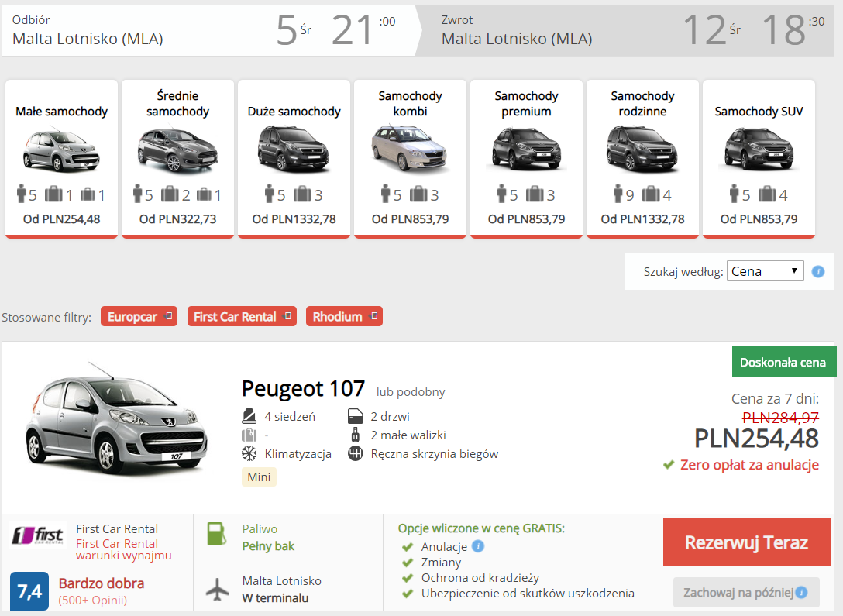Click the seat icon beside 4 siedzeń
The height and width of the screenshot is (616, 843).
pyautogui.click(x=249, y=416)
